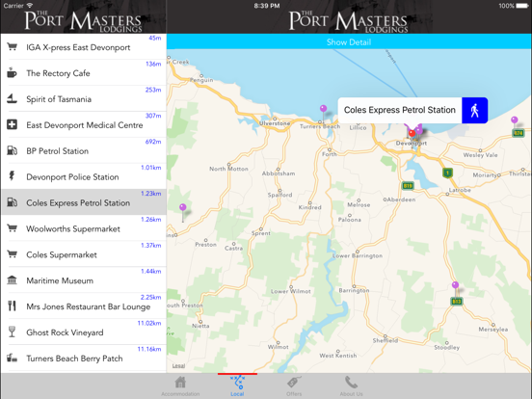Viewport: 532px width, 399px height.
Task: Open the About Us tab
Action: pyautogui.click(x=351, y=386)
